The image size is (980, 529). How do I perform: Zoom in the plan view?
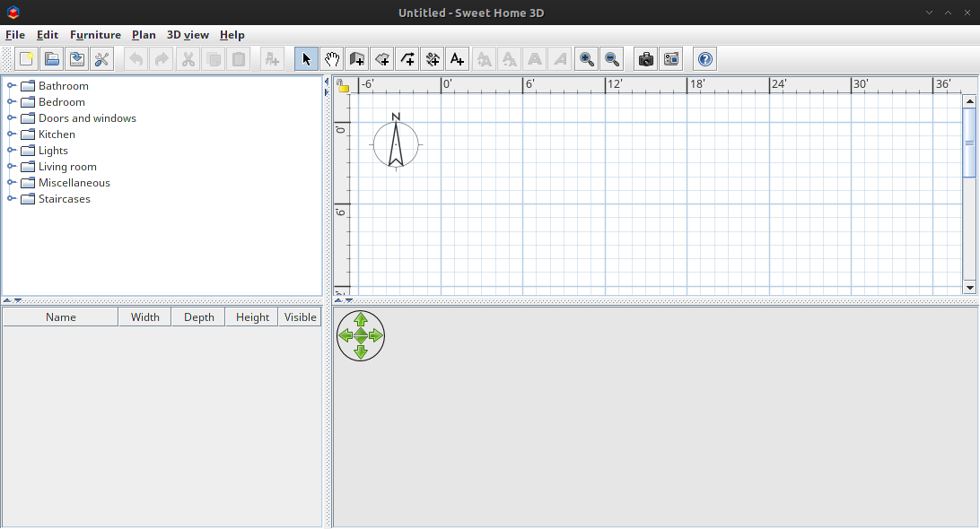point(586,59)
